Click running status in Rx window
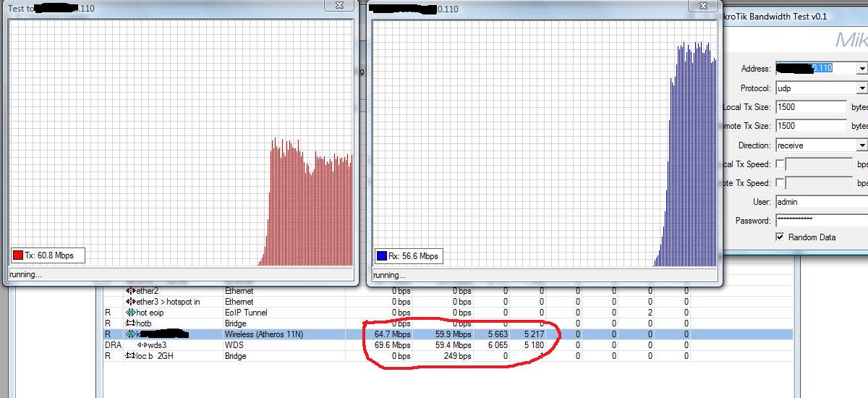 [389, 275]
